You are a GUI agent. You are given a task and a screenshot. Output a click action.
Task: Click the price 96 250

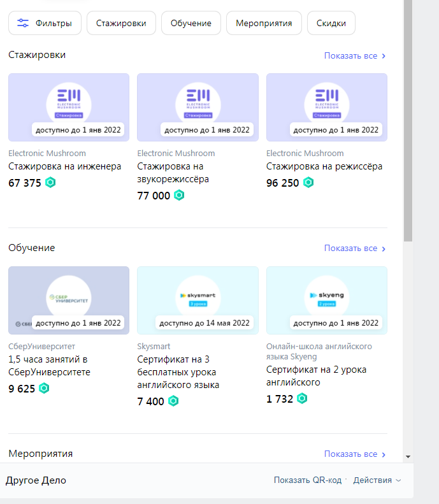pyautogui.click(x=282, y=183)
